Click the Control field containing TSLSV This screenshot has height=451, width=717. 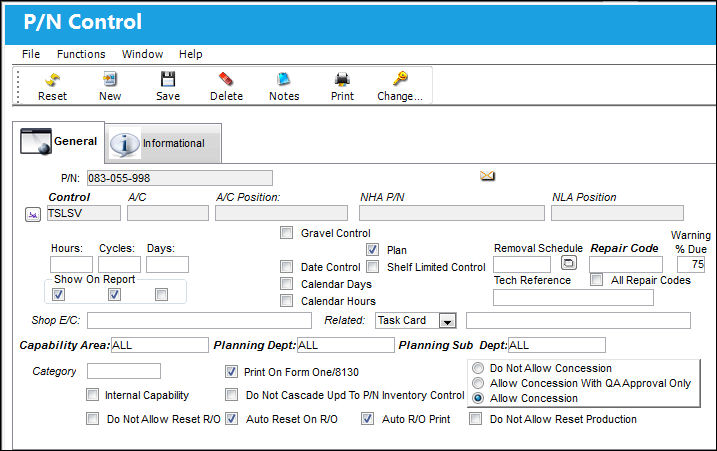pyautogui.click(x=84, y=213)
